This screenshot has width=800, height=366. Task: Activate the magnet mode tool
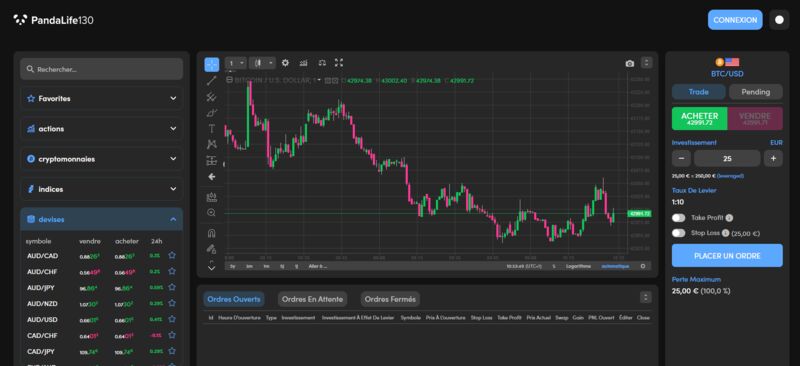(212, 233)
